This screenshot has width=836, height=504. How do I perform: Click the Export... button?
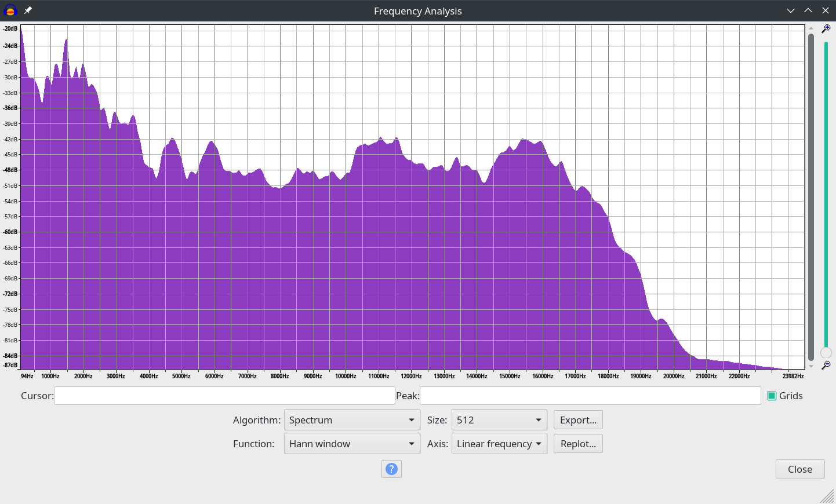pos(578,420)
